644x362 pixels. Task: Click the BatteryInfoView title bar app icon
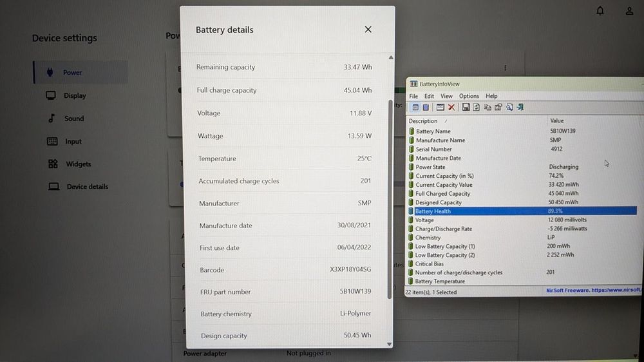[413, 84]
